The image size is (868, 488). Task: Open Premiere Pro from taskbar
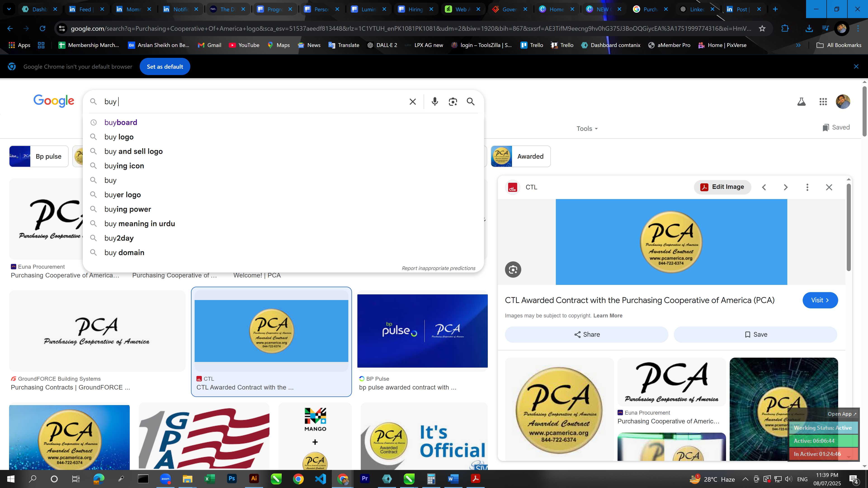click(x=365, y=479)
